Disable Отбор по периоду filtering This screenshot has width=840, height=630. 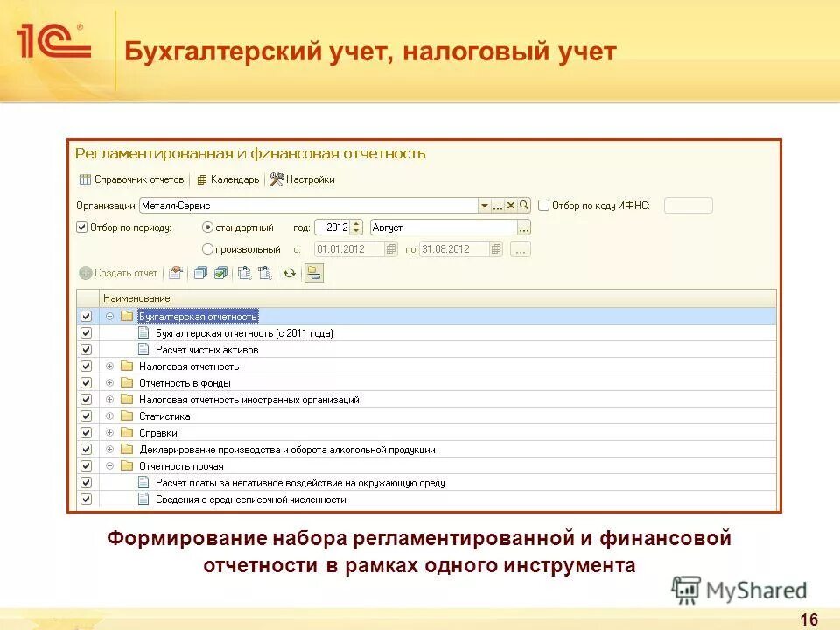click(80, 227)
